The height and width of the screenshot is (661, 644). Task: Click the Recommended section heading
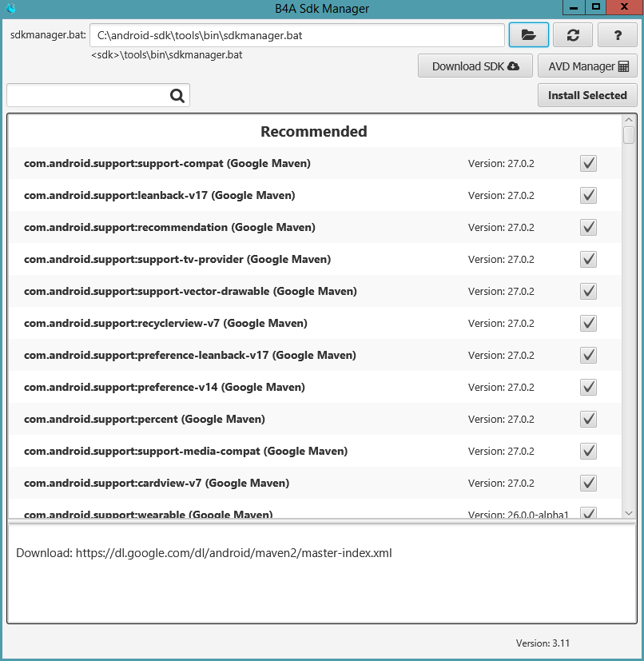tap(314, 132)
